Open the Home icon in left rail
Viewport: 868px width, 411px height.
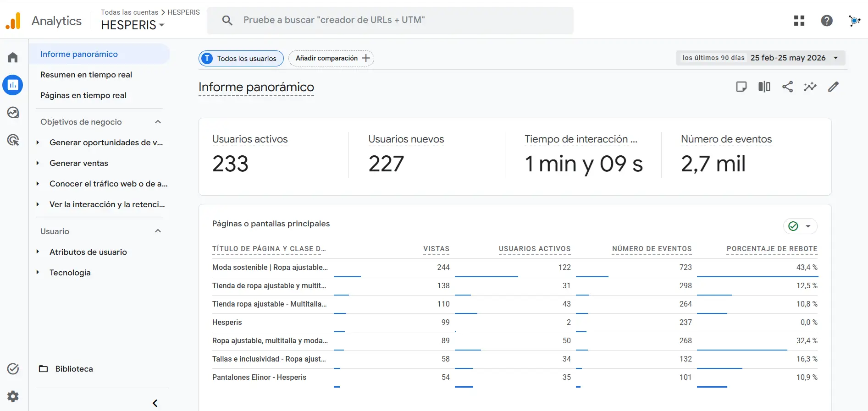13,57
